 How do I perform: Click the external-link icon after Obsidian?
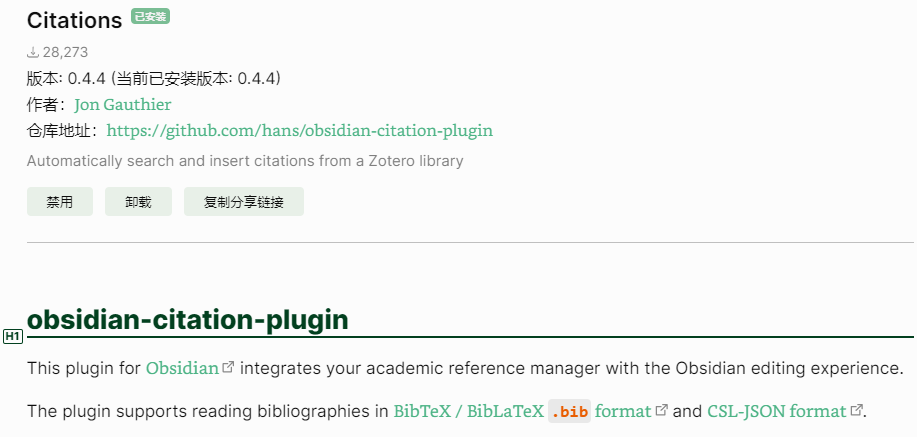(x=229, y=367)
